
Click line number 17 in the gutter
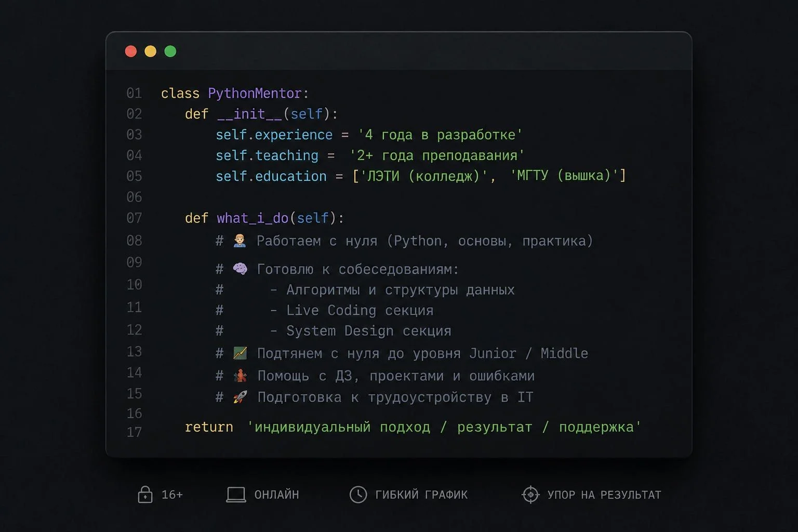(134, 432)
